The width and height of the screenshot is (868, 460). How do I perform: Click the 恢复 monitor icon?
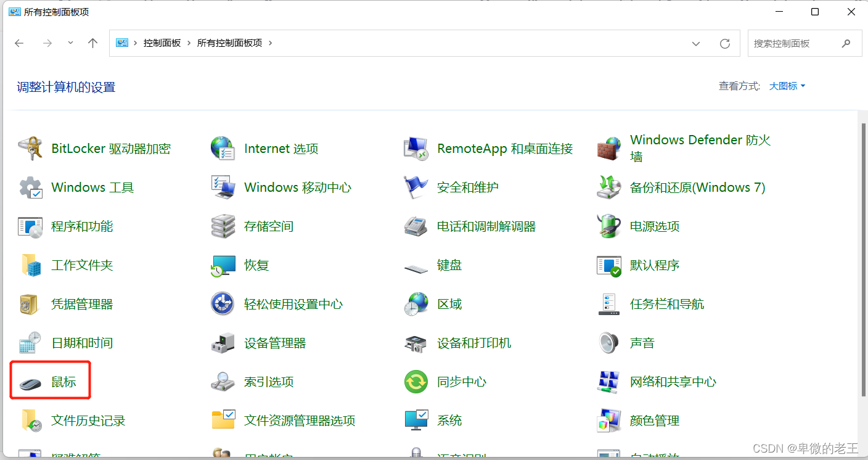(x=223, y=265)
